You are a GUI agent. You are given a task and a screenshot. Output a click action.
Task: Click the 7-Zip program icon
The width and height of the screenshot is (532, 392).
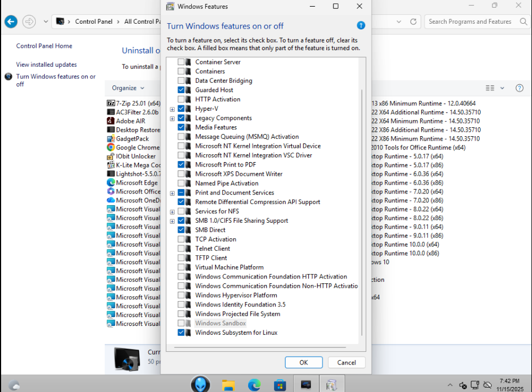(x=111, y=103)
